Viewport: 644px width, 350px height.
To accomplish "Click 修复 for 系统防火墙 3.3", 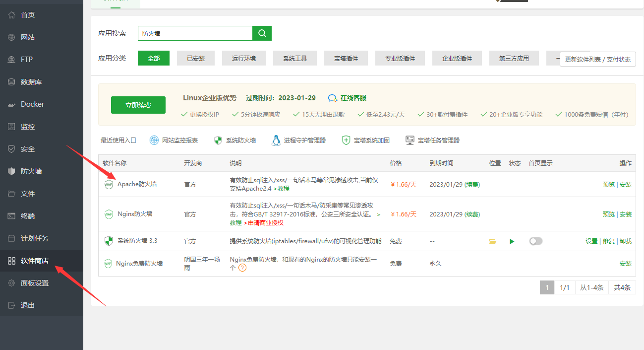I will pyautogui.click(x=609, y=241).
